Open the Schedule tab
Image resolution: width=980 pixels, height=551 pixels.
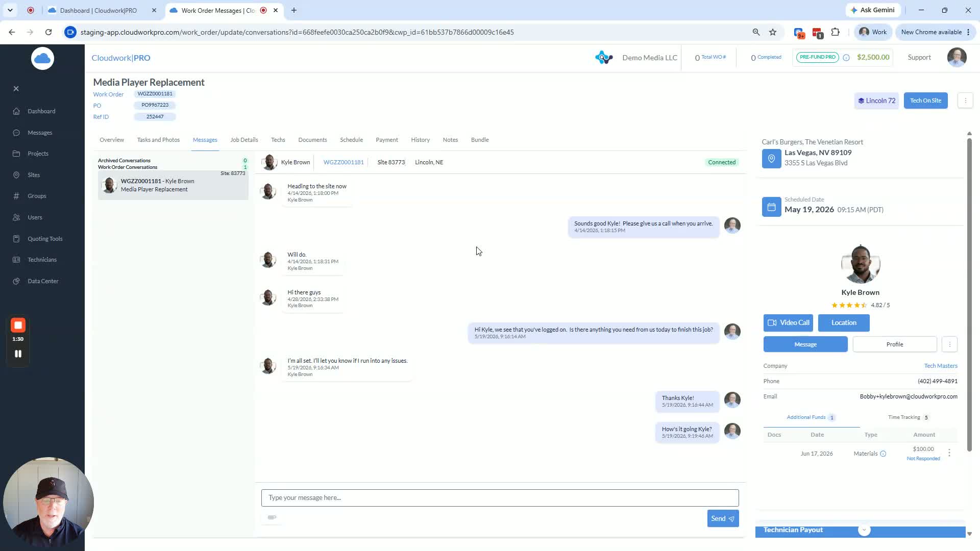coord(352,140)
